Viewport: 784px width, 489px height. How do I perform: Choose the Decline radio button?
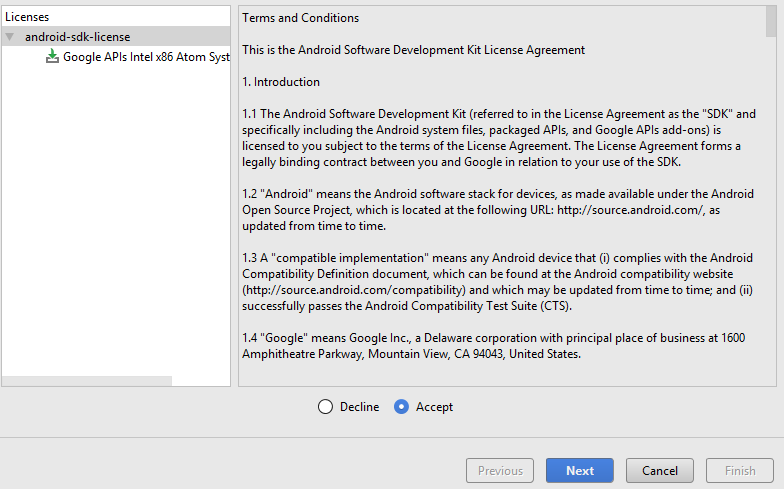coord(325,407)
